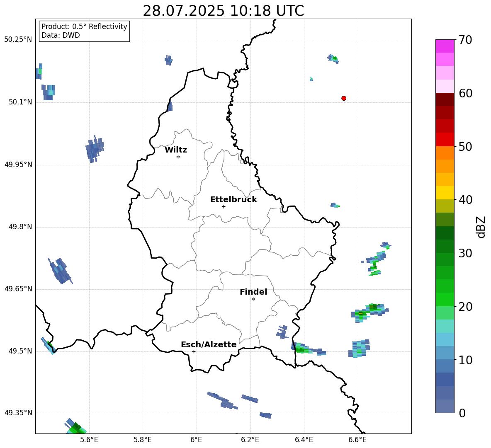Click the 49.35°N latitude tick label

click(x=18, y=413)
